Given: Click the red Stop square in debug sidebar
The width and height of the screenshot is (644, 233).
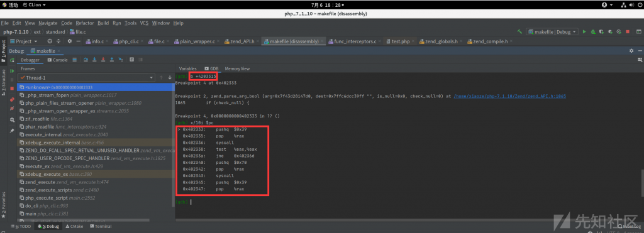Looking at the screenshot, I should pos(12,88).
